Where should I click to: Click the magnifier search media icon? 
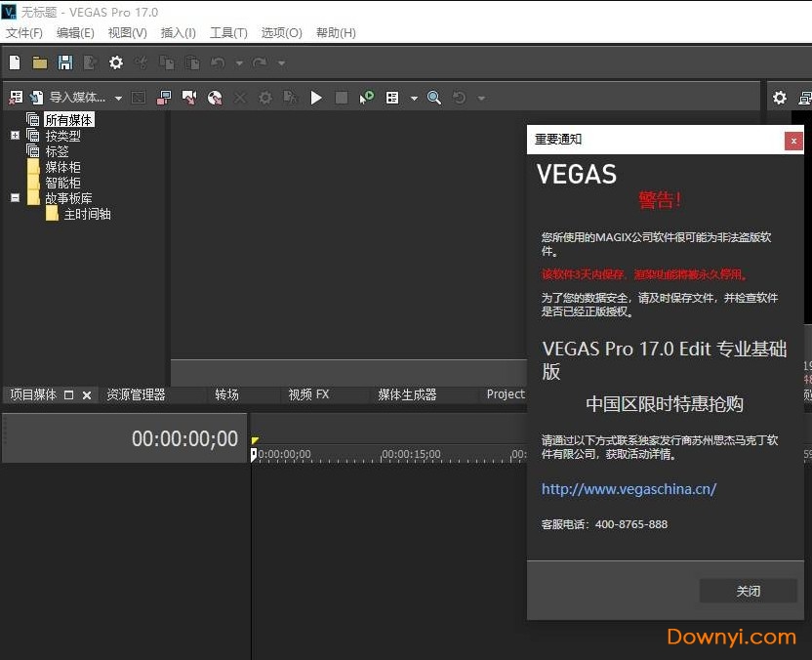point(434,98)
